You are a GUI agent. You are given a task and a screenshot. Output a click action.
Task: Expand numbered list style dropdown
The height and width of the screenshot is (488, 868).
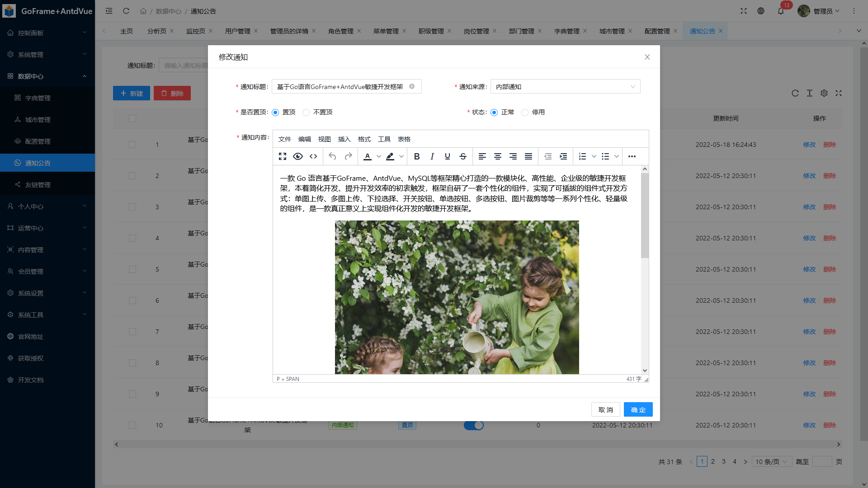click(x=594, y=156)
